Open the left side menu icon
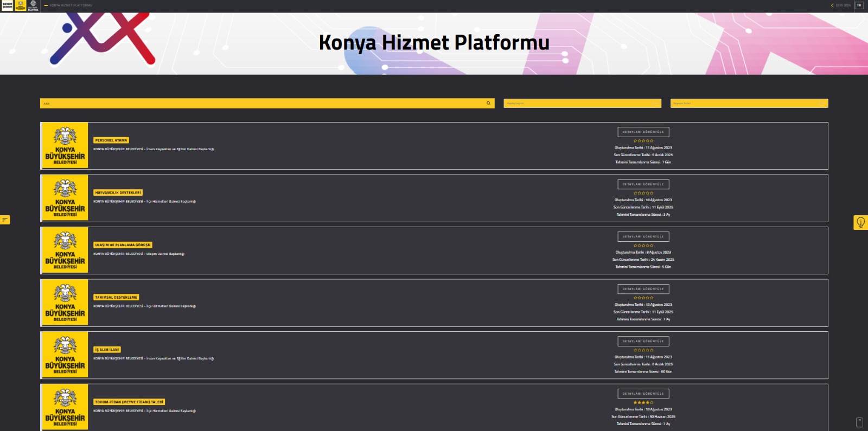 coord(5,220)
